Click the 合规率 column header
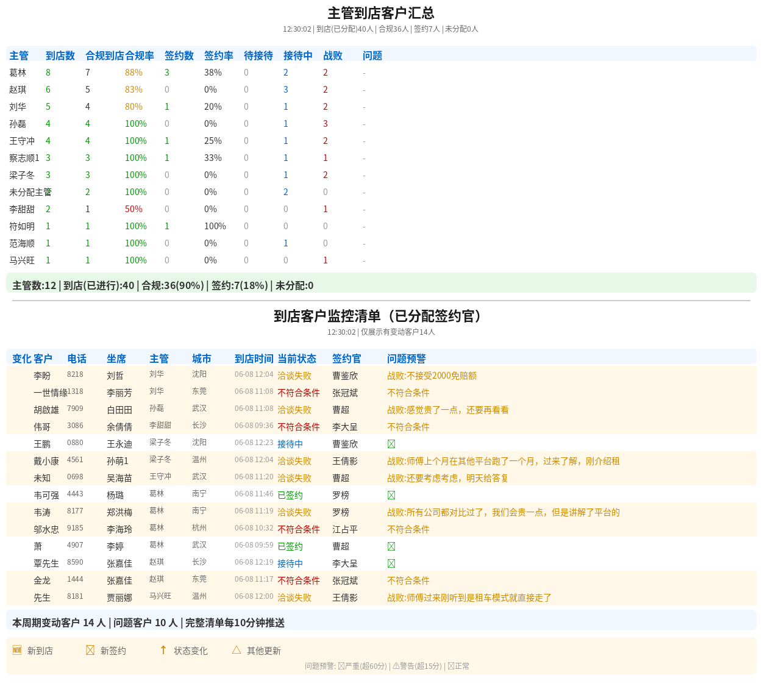Image resolution: width=762 pixels, height=700 pixels. tap(140, 55)
